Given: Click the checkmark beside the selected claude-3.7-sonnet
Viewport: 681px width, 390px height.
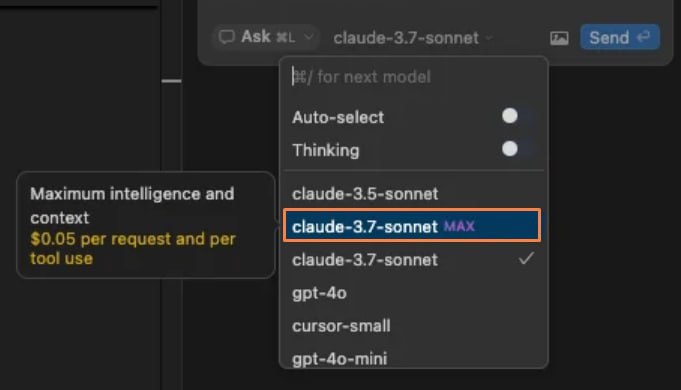Looking at the screenshot, I should (x=526, y=259).
